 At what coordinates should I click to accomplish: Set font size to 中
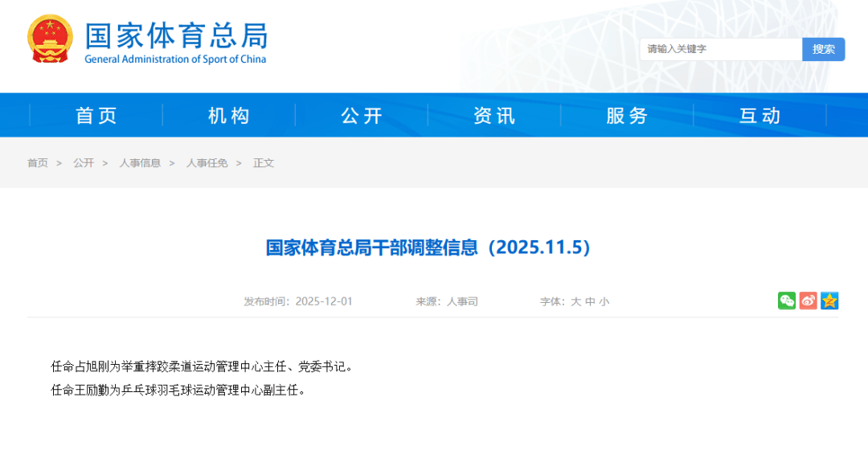coord(590,302)
